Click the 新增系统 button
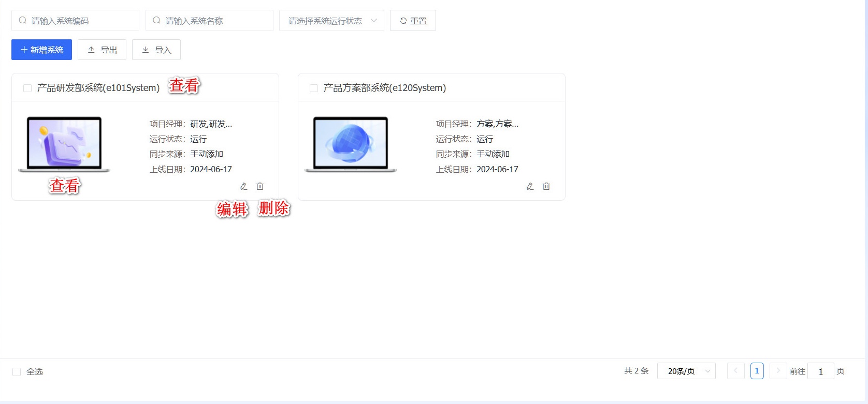 coord(41,50)
